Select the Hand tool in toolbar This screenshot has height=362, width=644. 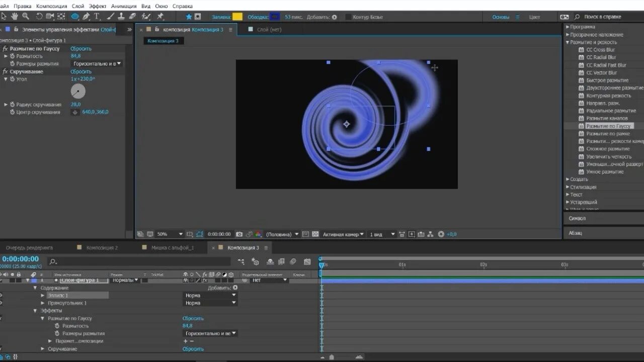(x=15, y=17)
